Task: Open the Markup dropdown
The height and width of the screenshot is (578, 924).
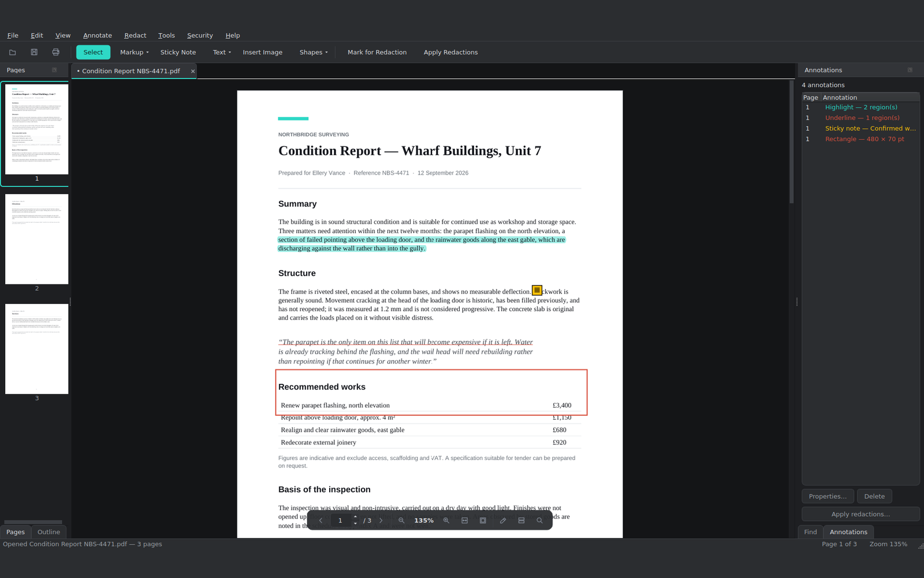Action: (135, 53)
